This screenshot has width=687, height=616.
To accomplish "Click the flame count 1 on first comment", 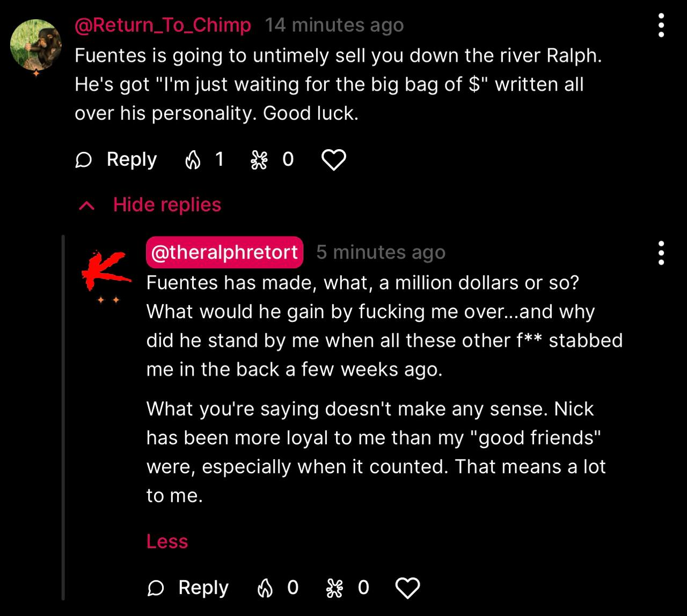I will tap(219, 159).
